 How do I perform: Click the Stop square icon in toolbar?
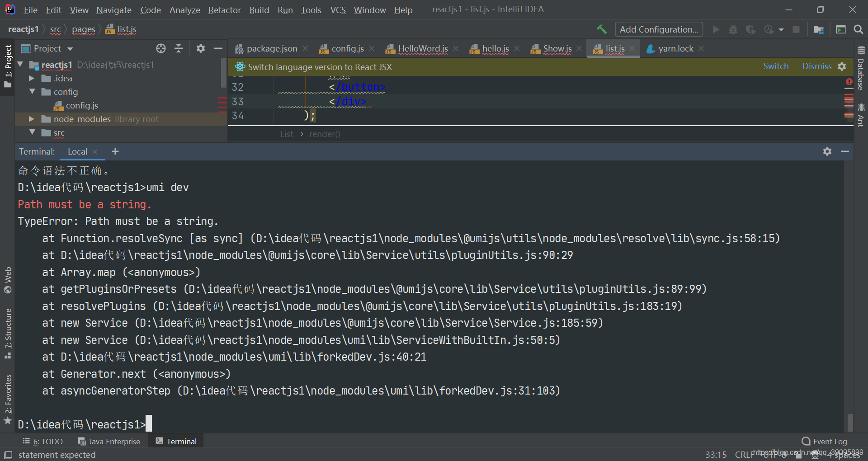point(796,29)
